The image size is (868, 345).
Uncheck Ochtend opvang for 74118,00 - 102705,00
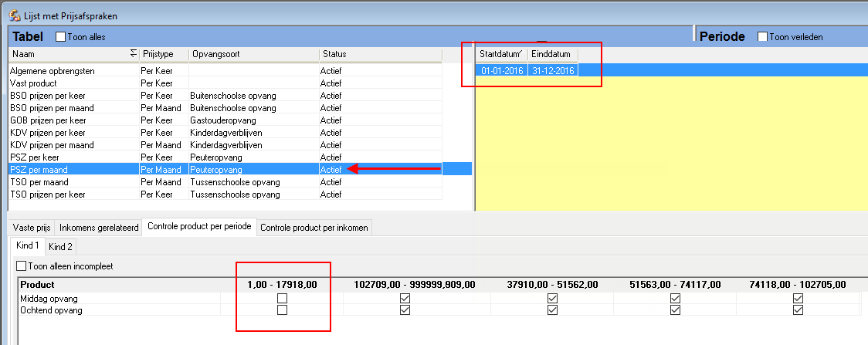click(x=798, y=310)
